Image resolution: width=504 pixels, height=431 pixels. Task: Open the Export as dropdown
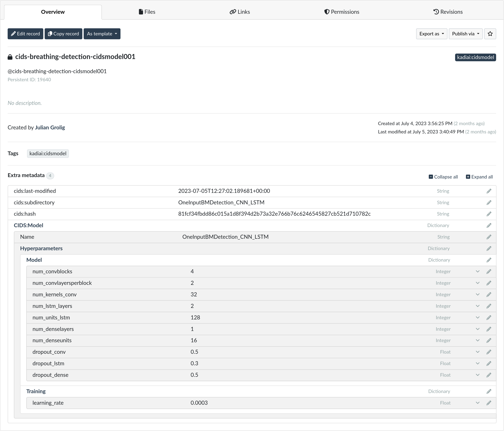click(431, 34)
